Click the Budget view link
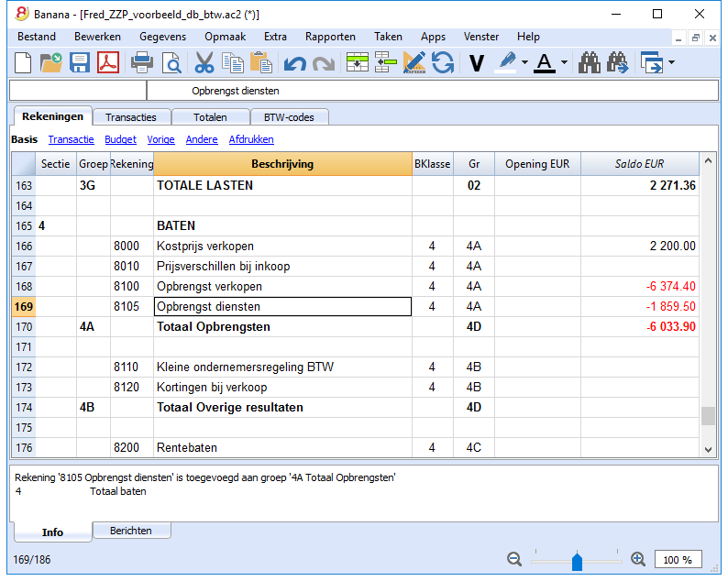The width and height of the screenshot is (728, 581). [x=121, y=139]
